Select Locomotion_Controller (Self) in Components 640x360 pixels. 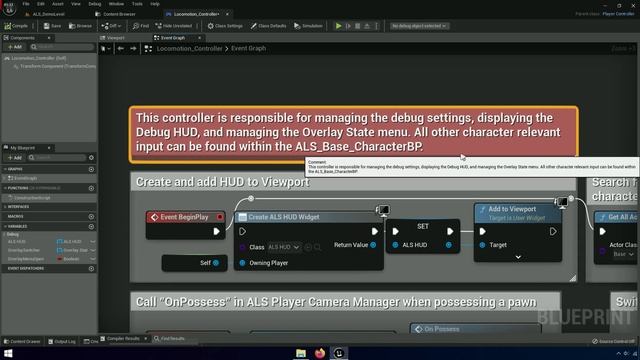point(38,58)
